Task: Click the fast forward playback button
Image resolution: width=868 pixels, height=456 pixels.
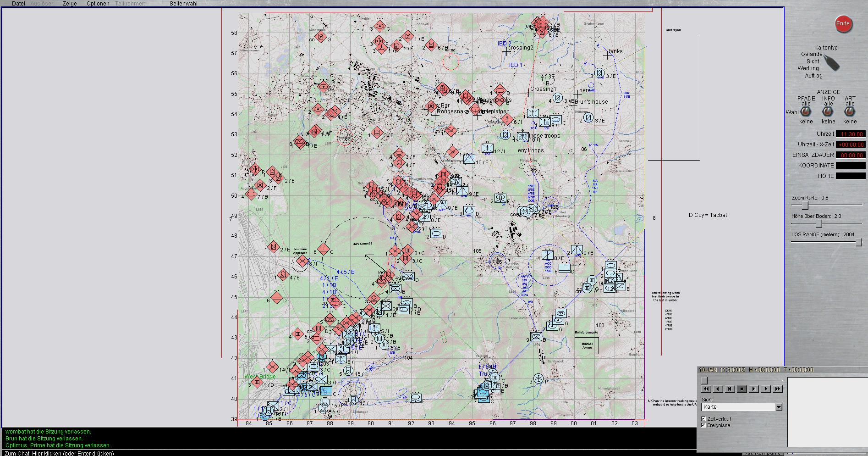Action: [778, 389]
